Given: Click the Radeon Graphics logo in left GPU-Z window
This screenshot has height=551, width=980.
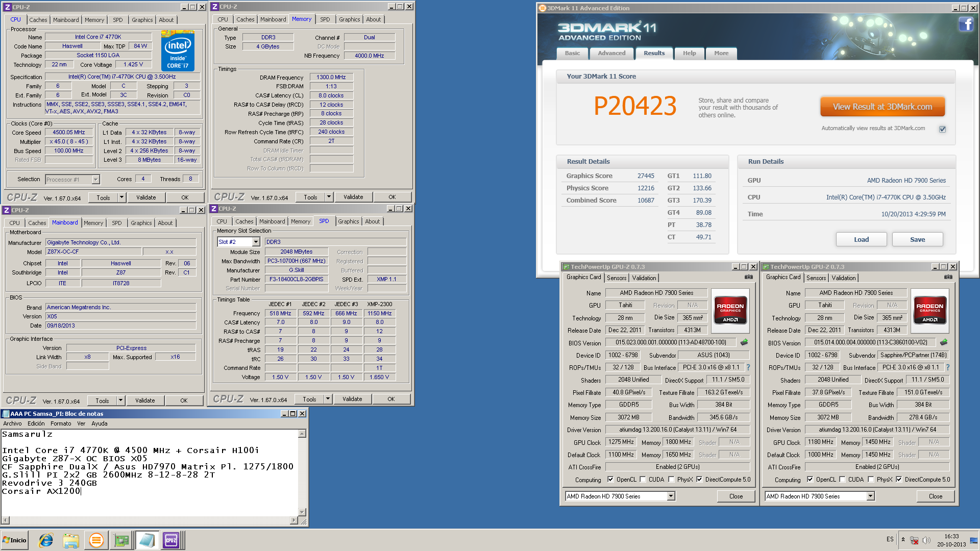Looking at the screenshot, I should (x=730, y=310).
